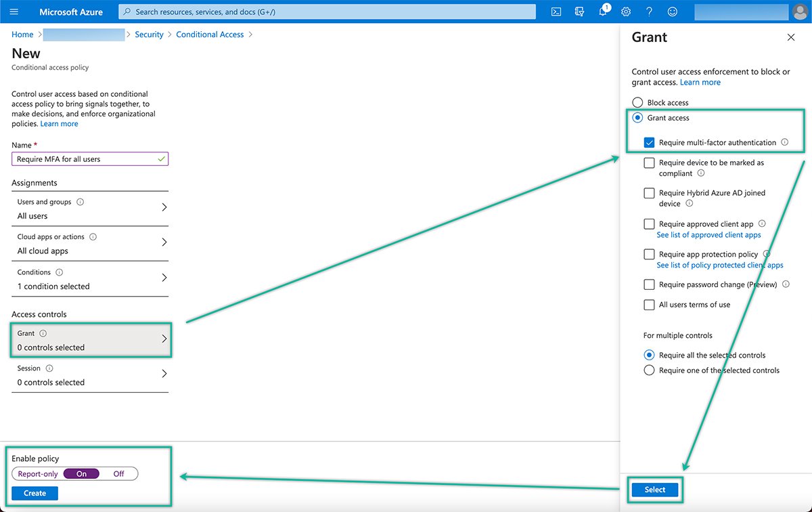The height and width of the screenshot is (512, 812).
Task: Select the Block access radio button
Action: (637, 102)
